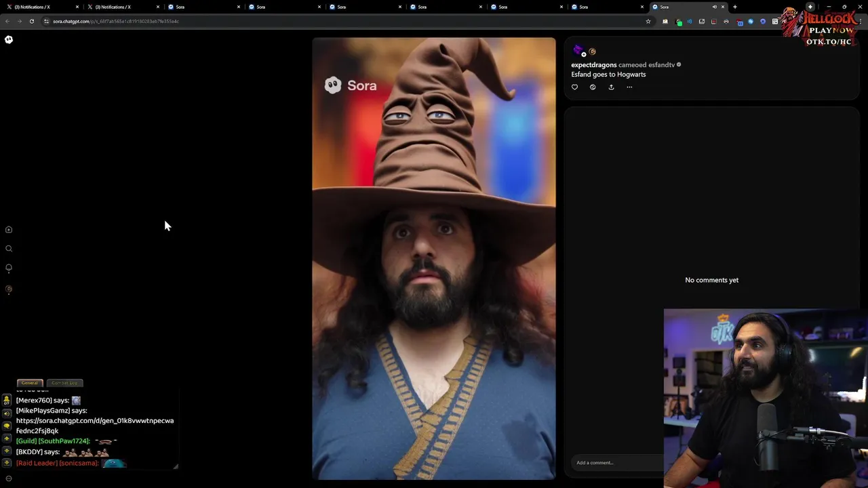The image size is (868, 488).
Task: Open Sora search in left sidebar
Action: click(x=9, y=249)
